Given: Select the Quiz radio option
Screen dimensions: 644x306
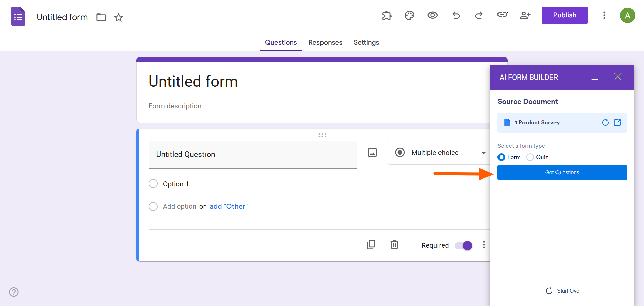Looking at the screenshot, I should [530, 157].
